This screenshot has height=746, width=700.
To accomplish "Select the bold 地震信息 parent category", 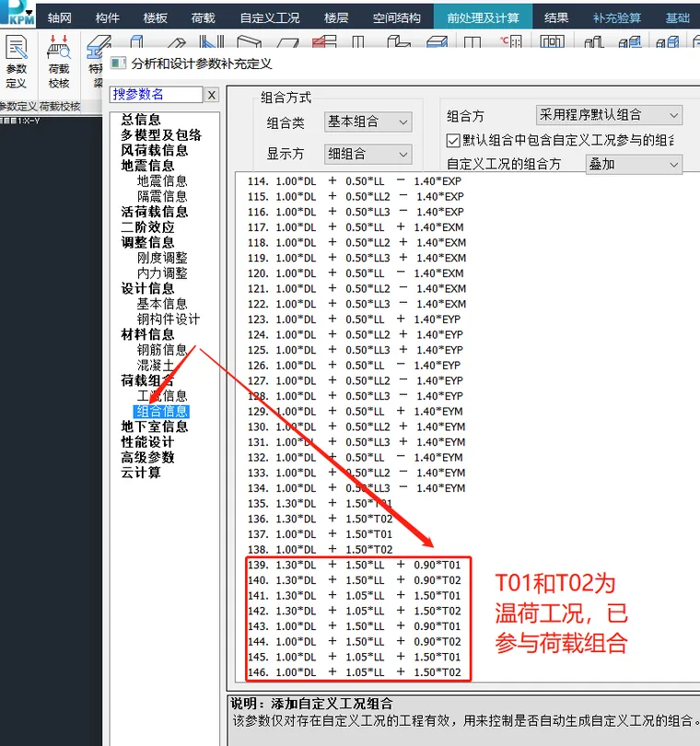I will pos(148,166).
